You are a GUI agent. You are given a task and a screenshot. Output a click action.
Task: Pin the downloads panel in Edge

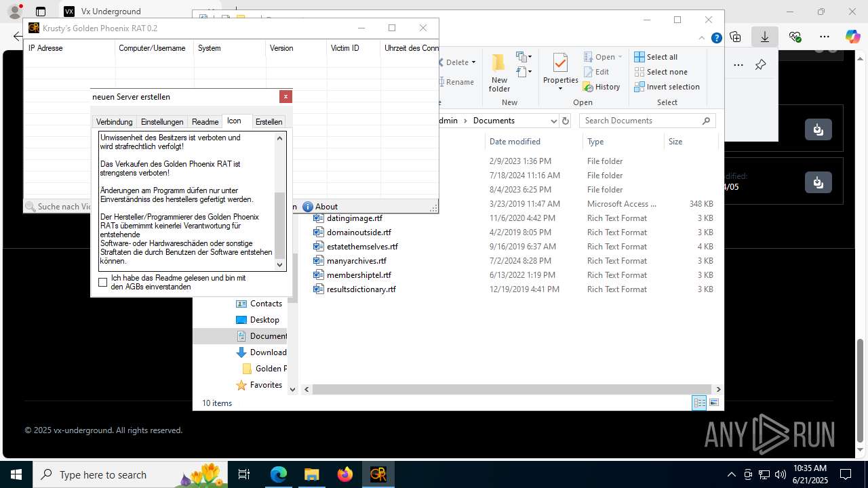tap(760, 65)
